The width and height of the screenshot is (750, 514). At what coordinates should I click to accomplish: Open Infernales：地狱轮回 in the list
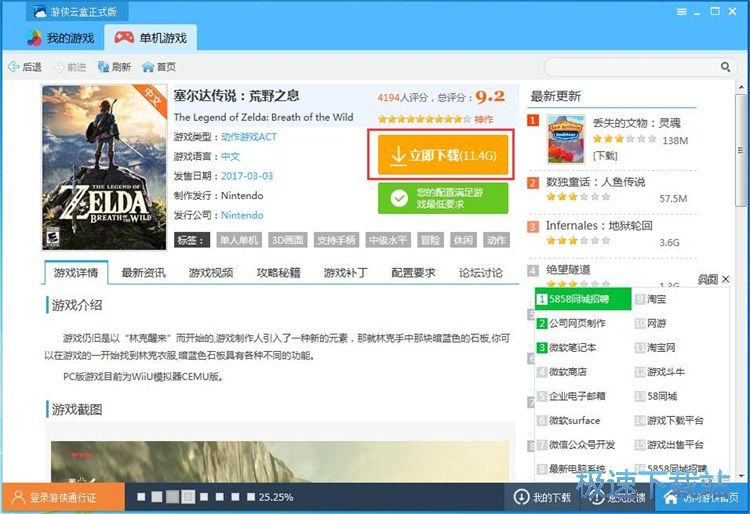coord(599,225)
